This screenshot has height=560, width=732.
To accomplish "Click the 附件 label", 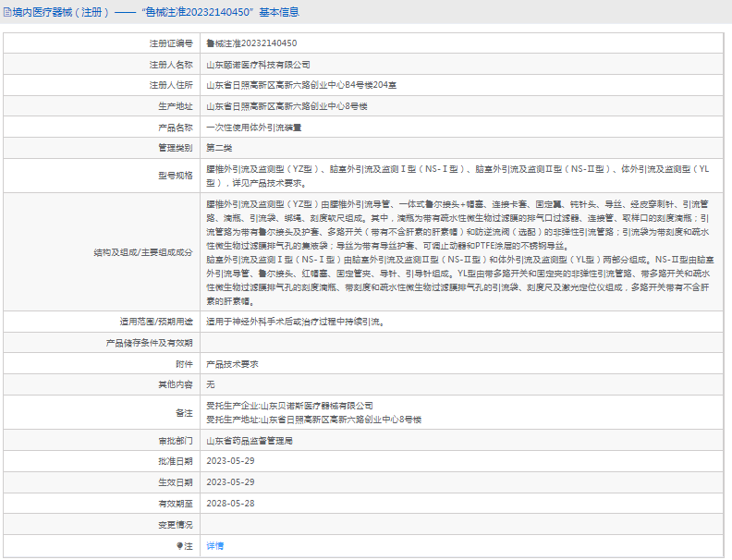I will click(x=184, y=364).
